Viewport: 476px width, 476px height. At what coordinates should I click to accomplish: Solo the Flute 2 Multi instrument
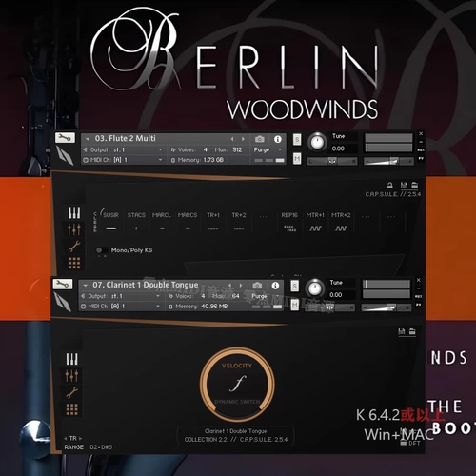click(x=297, y=139)
